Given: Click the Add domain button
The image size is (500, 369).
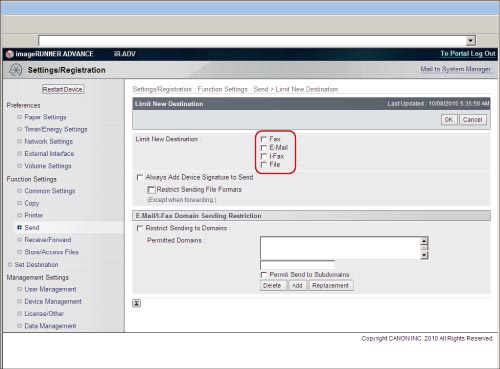Looking at the screenshot, I should [x=297, y=286].
